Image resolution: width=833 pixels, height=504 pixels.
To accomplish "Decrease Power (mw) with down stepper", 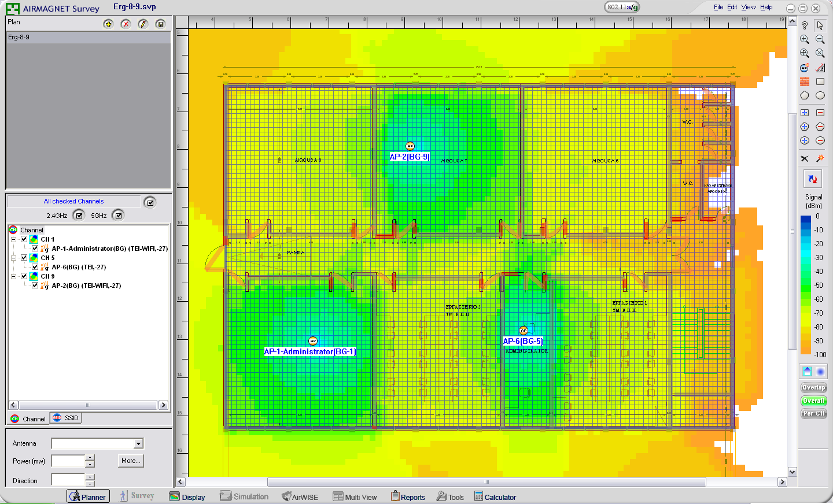I will pos(90,464).
